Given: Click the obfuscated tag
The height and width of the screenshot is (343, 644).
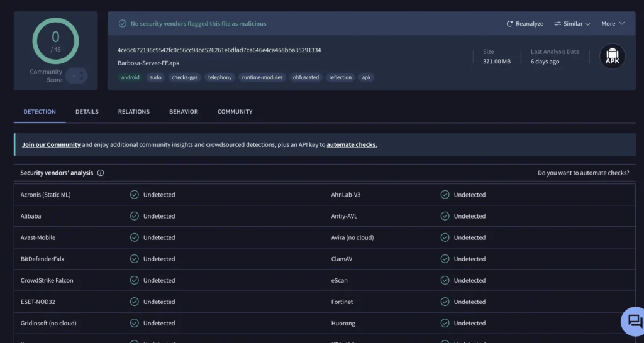Looking at the screenshot, I should point(306,77).
